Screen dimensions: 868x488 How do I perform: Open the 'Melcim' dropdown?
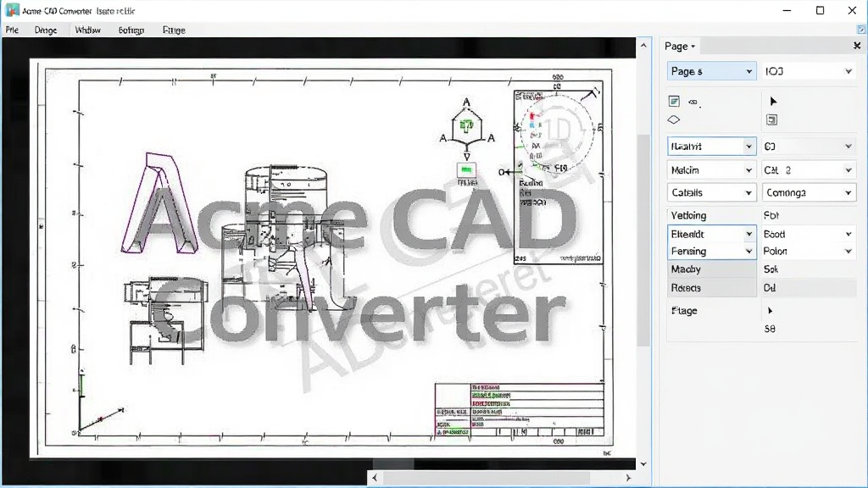coord(711,169)
